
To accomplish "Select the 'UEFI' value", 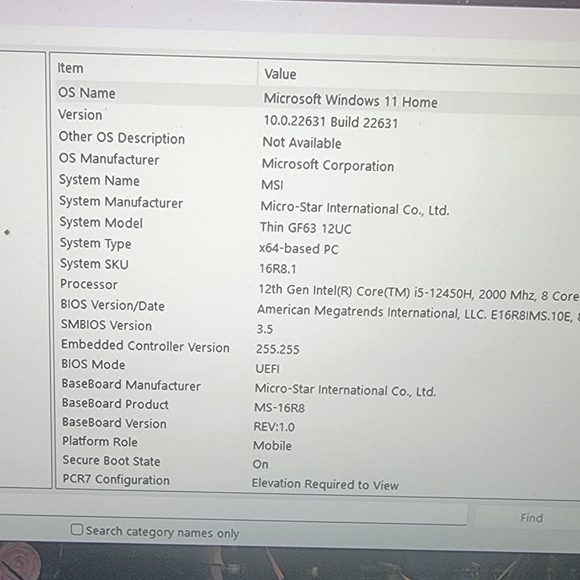I will coord(267,368).
